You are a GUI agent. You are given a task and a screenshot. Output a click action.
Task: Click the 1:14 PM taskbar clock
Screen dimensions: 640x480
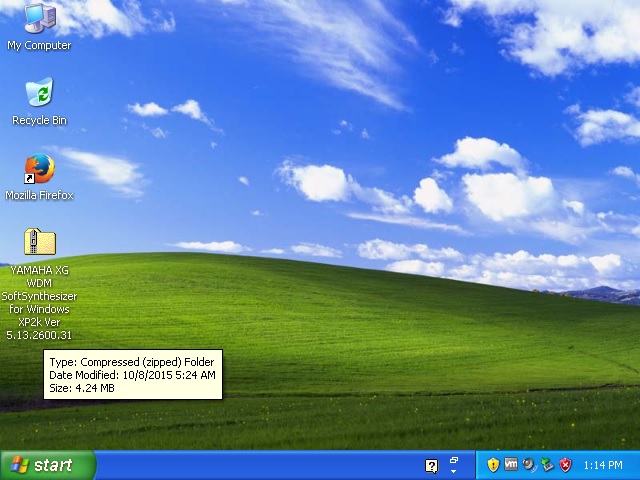603,465
